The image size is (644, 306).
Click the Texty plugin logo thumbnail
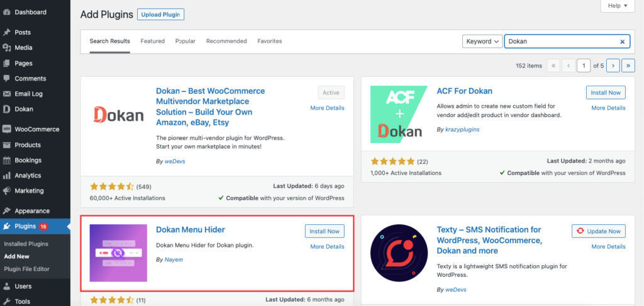[399, 253]
